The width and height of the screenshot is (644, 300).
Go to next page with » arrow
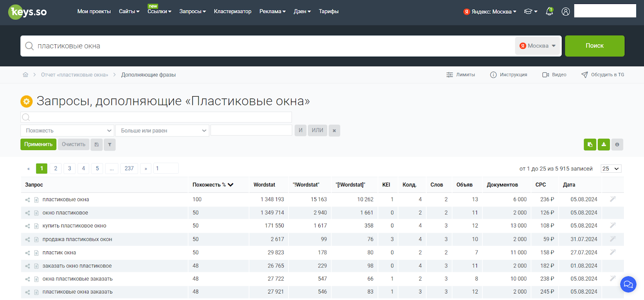point(146,168)
